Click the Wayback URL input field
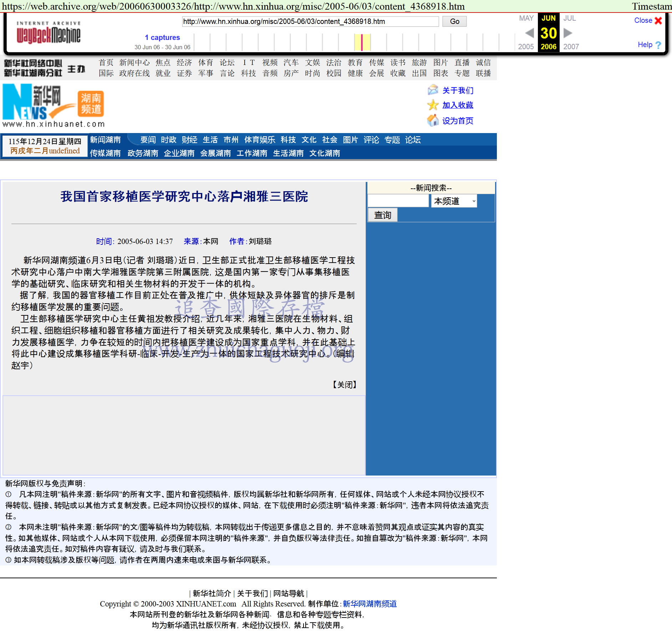The height and width of the screenshot is (640, 672). [310, 21]
